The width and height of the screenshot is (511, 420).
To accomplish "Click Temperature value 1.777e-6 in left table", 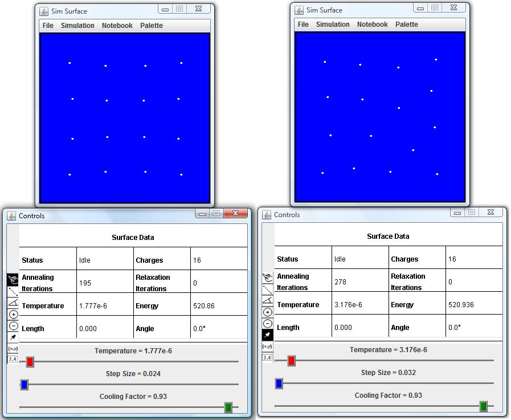I will click(93, 306).
